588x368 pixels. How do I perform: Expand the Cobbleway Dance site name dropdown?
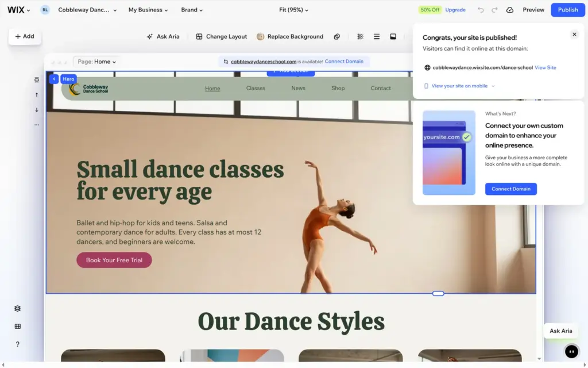point(87,10)
